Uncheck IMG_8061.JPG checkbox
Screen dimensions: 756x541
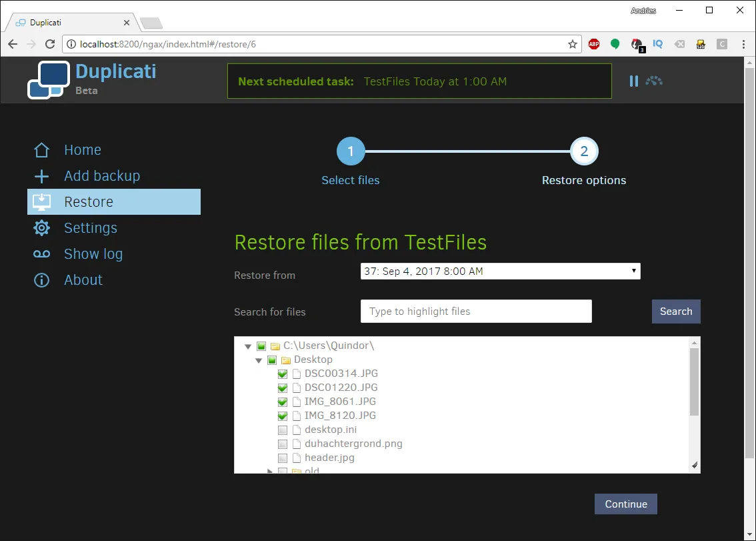283,402
